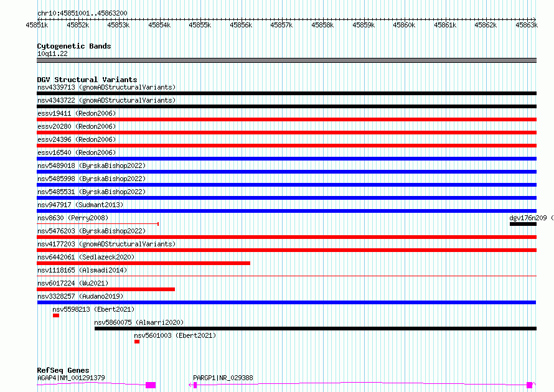Image resolution: width=554 pixels, height=392 pixels.
Task: Click the nsv8630 (Perry2008) label
Action: (x=73, y=218)
